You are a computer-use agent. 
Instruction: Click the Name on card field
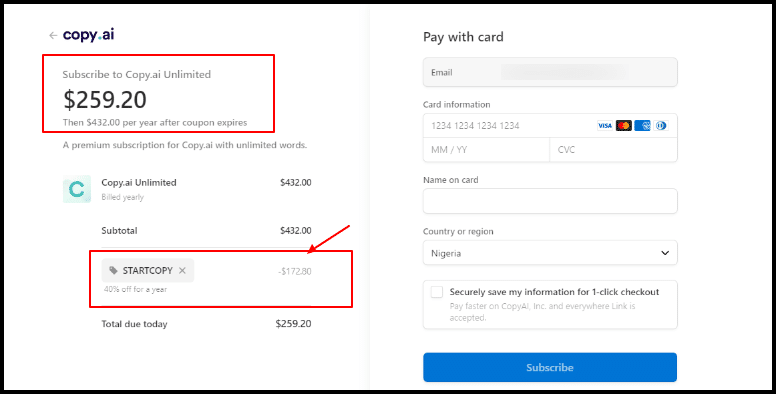[x=550, y=201]
